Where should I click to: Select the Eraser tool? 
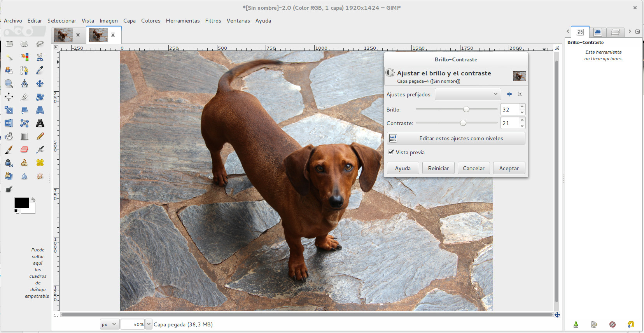point(24,150)
